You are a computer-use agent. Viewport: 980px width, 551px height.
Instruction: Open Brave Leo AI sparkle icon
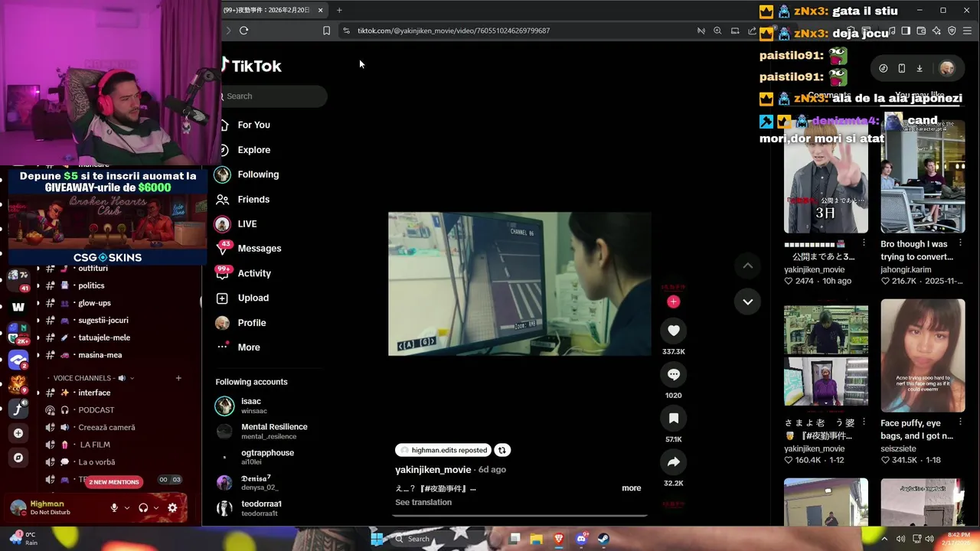click(x=936, y=31)
